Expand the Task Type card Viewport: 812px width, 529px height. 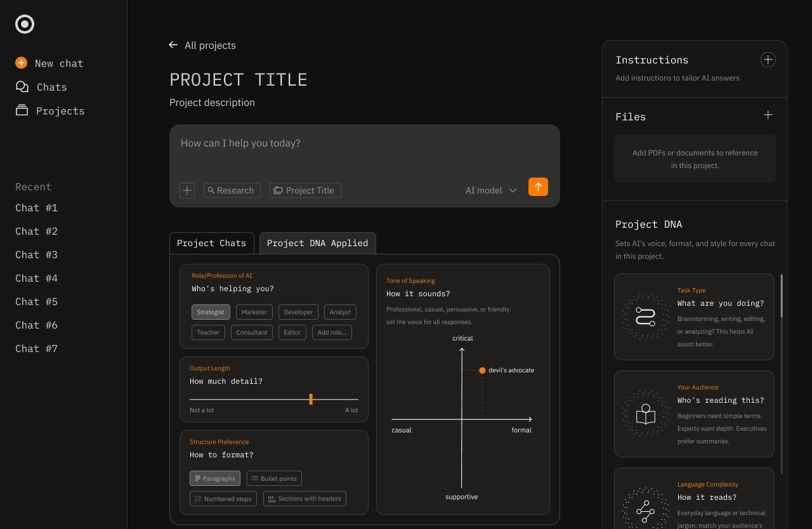tap(694, 317)
